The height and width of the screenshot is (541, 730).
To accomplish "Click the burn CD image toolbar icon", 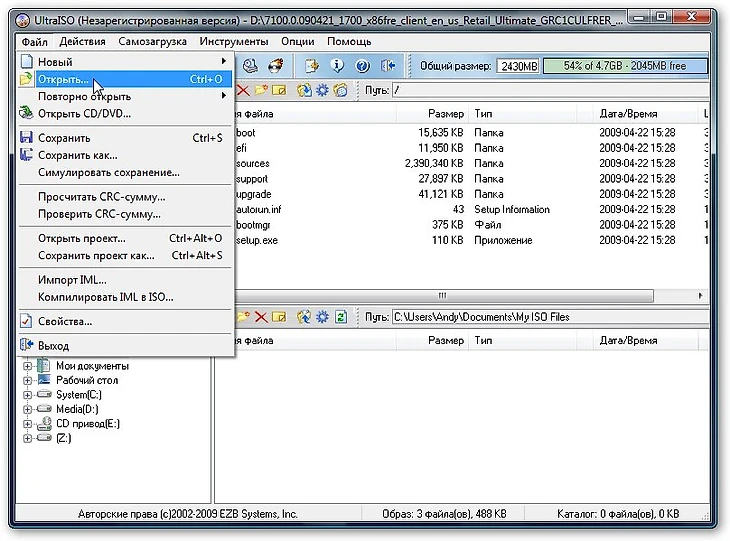I will click(275, 66).
